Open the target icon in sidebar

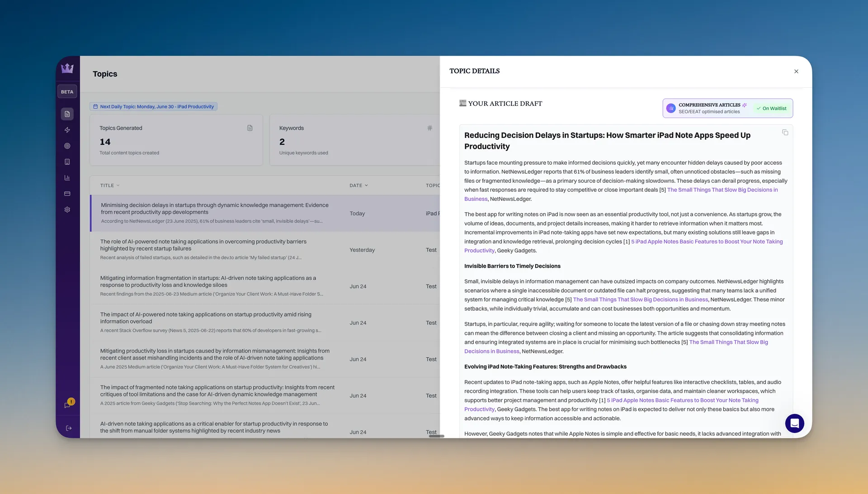click(x=67, y=146)
